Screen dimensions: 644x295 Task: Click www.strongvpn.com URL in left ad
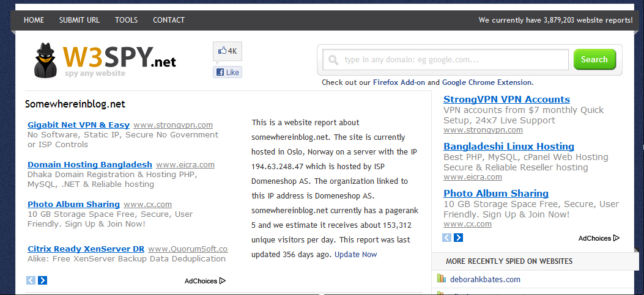[173, 125]
